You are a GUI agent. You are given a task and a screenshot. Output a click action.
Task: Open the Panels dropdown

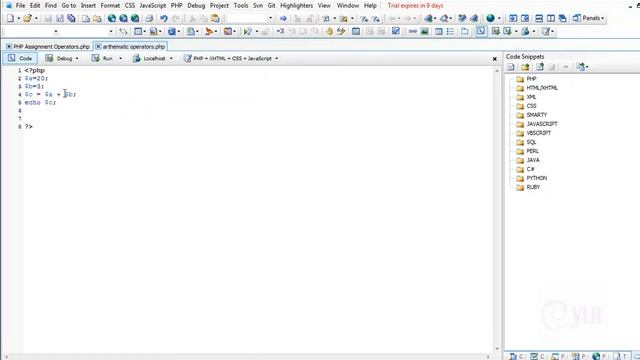click(588, 18)
